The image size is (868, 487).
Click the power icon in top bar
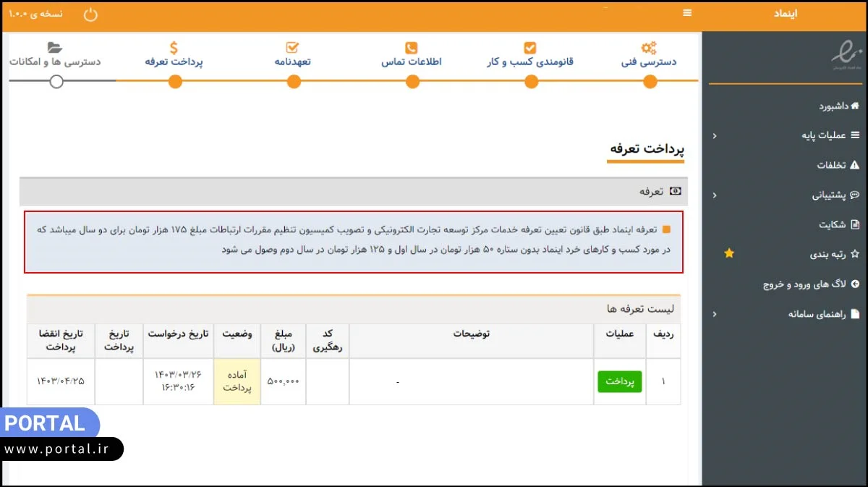[90, 12]
